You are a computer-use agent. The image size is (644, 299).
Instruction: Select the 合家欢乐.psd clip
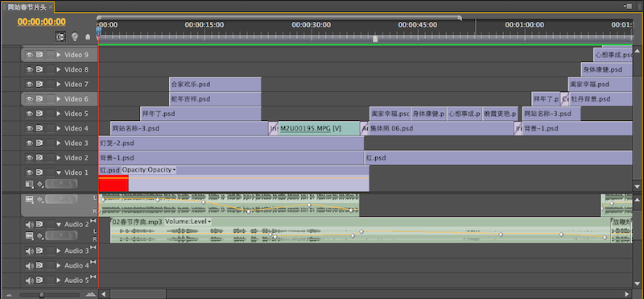pyautogui.click(x=215, y=85)
